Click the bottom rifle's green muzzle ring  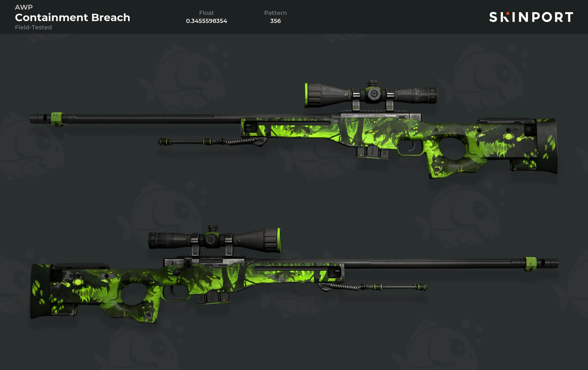click(x=531, y=264)
